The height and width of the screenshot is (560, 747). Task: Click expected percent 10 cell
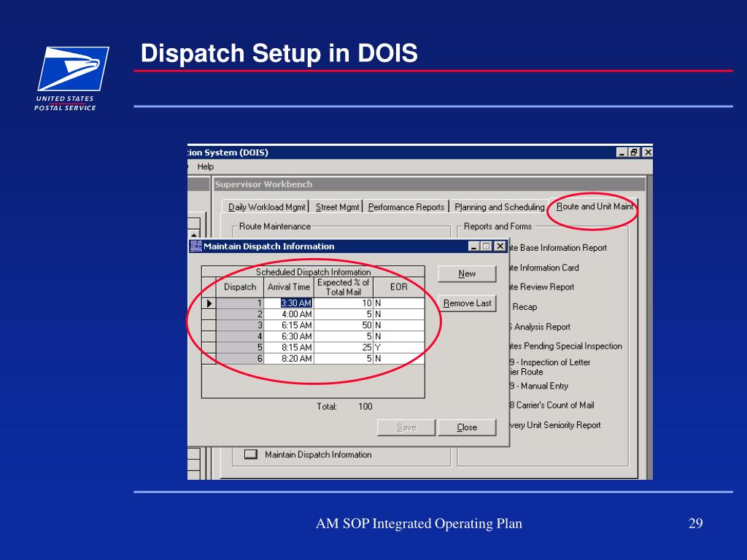pos(343,303)
